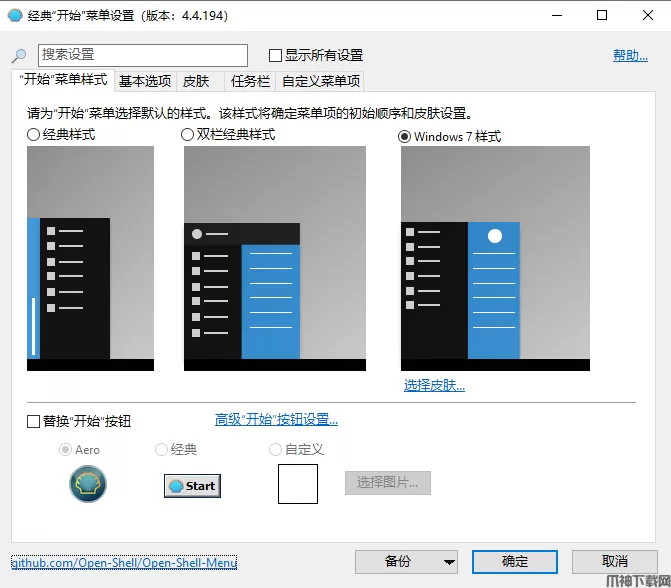Select the 双栏经典样式 preview thumbnail
This screenshot has width=671, height=588.
241,258
